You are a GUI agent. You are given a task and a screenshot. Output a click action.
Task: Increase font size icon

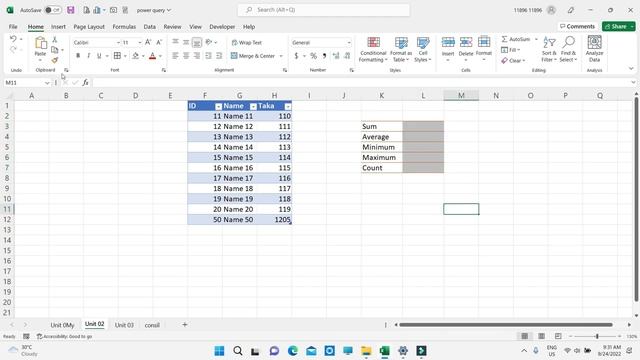pos(148,42)
